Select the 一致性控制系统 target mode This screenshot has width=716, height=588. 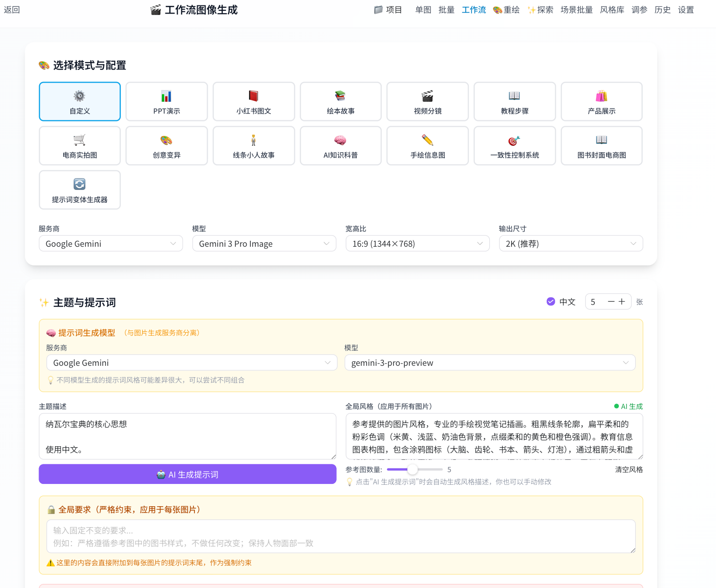514,146
